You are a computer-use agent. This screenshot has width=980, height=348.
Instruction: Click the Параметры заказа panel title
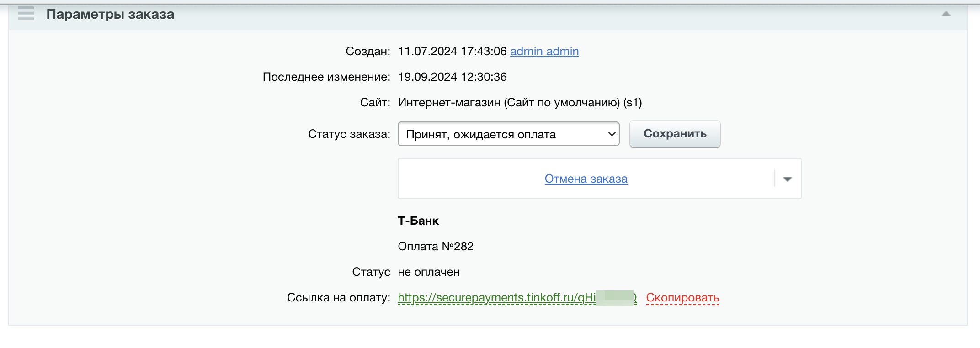click(110, 15)
